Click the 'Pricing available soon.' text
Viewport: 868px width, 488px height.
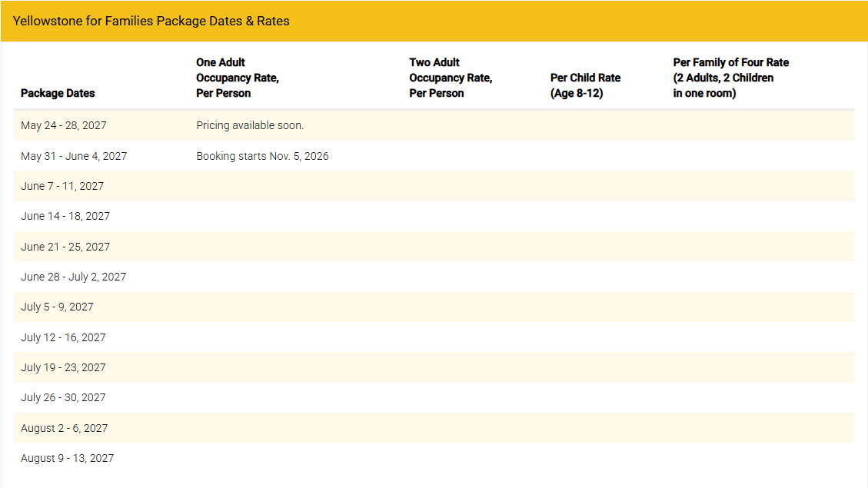click(250, 125)
